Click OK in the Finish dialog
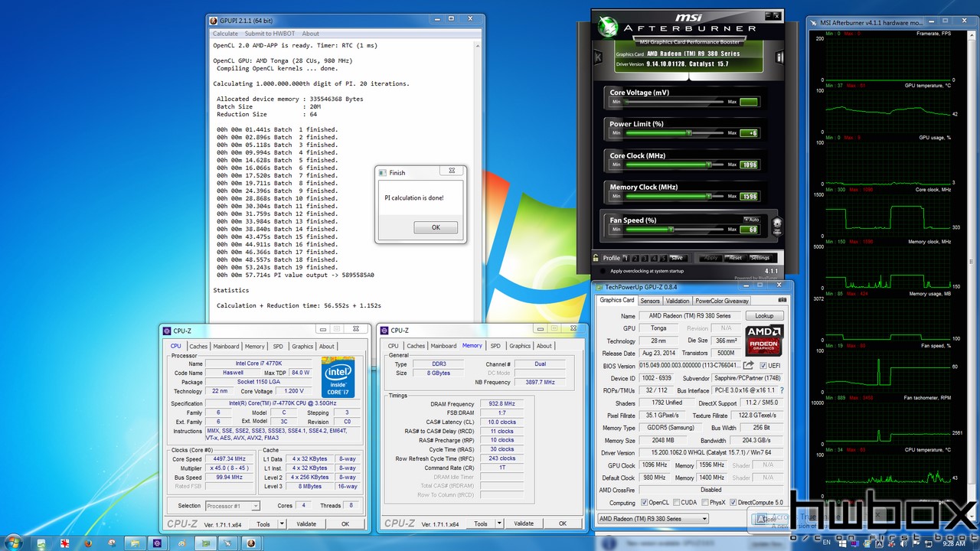Image resolution: width=980 pixels, height=551 pixels. pos(436,227)
